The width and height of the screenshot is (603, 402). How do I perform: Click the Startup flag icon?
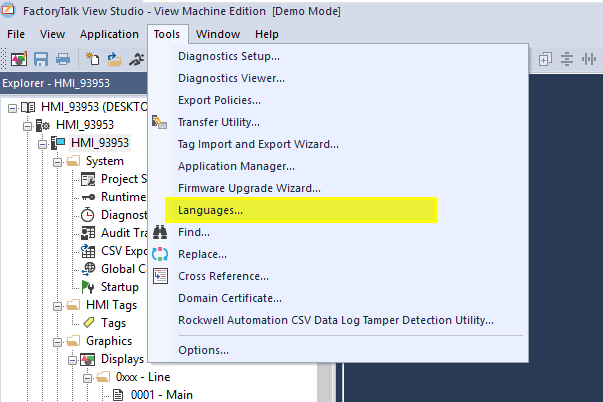point(88,287)
